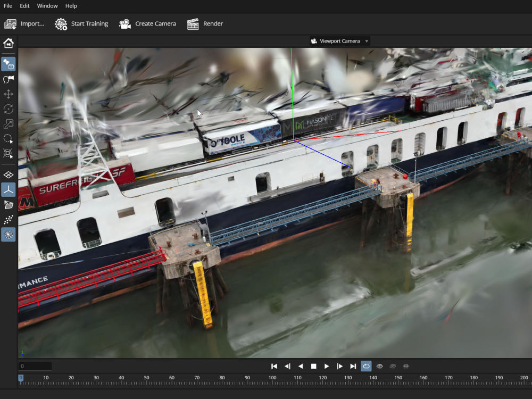The height and width of the screenshot is (399, 532).
Task: Open the Help menu
Action: (71, 6)
